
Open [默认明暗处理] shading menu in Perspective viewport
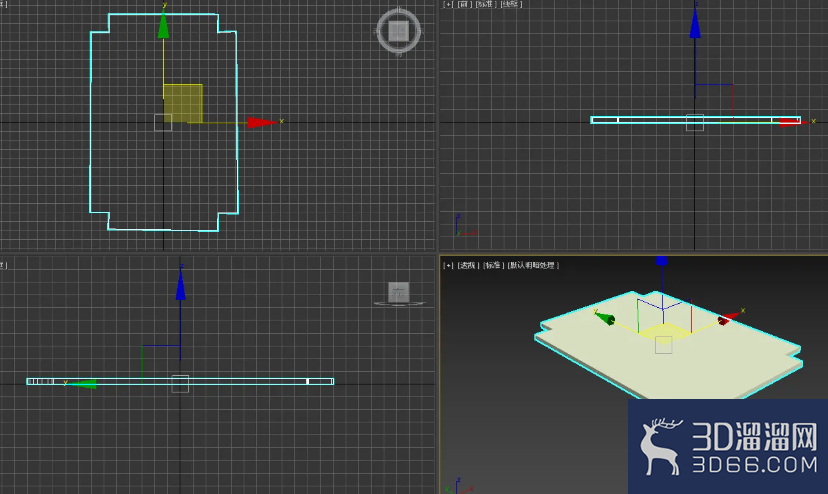tap(533, 265)
